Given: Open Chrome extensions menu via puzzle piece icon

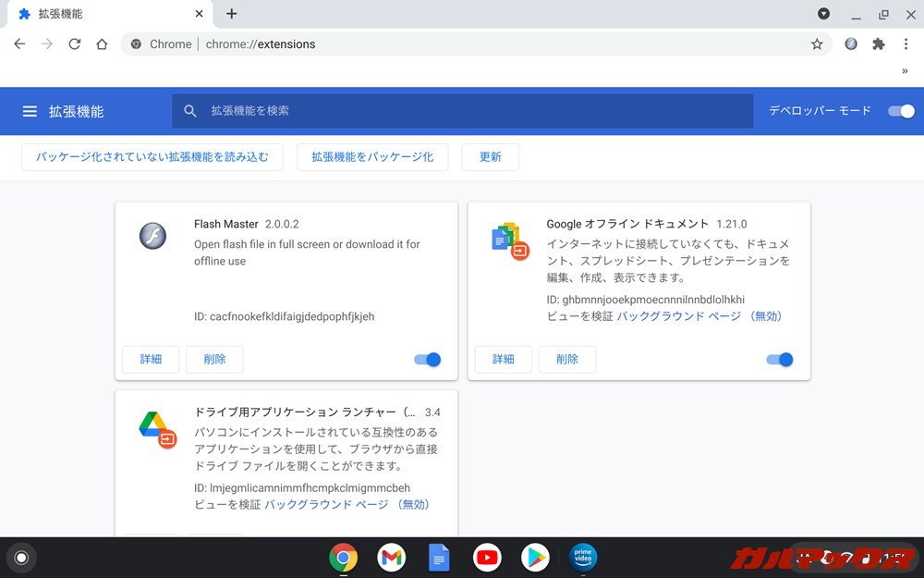Looking at the screenshot, I should [877, 43].
